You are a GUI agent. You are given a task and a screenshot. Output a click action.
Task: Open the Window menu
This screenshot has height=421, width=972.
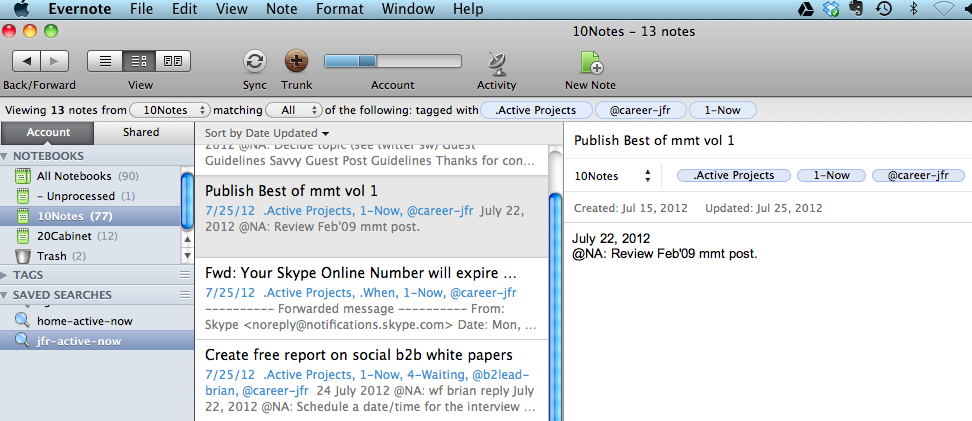(x=408, y=9)
